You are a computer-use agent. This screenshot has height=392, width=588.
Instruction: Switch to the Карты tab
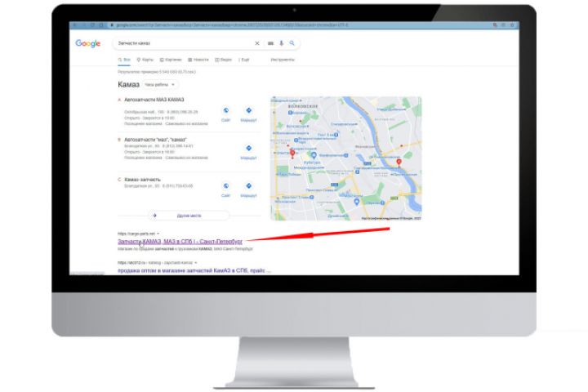point(145,60)
